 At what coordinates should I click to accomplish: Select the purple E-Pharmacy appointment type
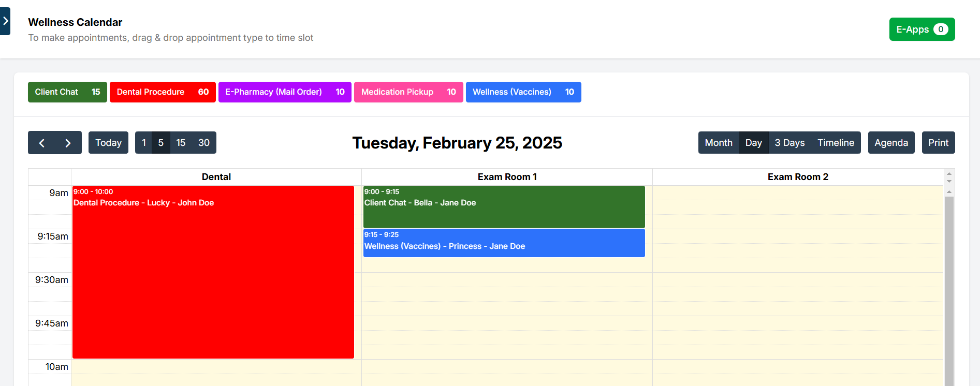(285, 92)
